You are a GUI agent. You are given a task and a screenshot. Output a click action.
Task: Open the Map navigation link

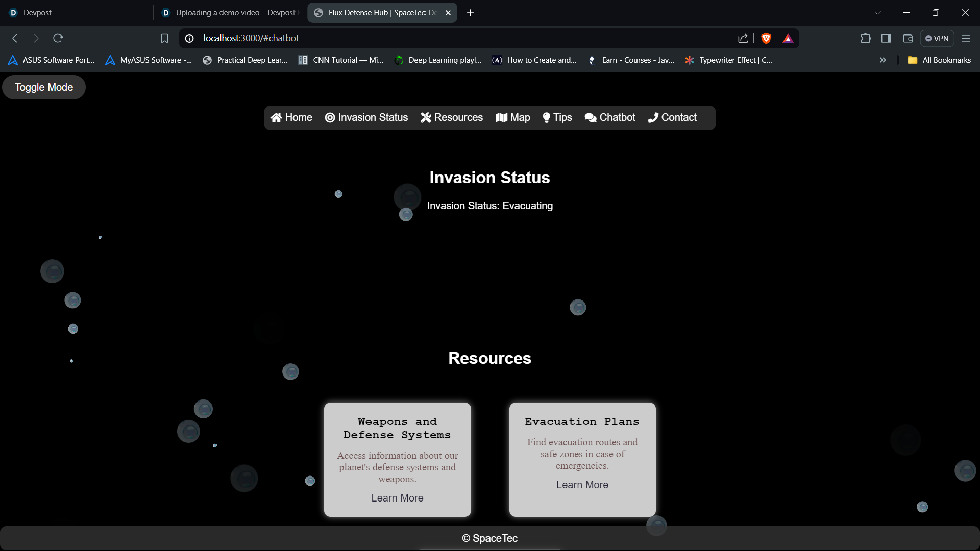tap(513, 117)
